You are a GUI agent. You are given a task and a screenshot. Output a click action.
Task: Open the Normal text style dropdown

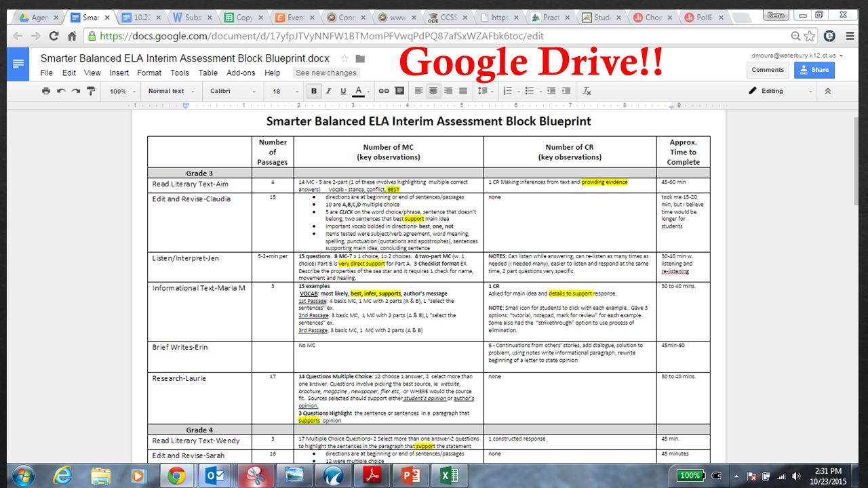[x=171, y=91]
